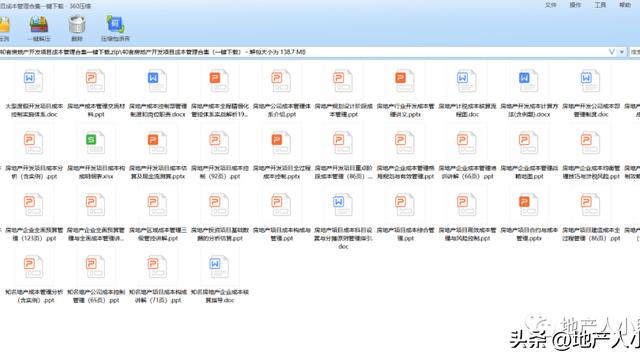Select the 房地产成本管理交流材料.ppt file icon
This screenshot has height=360, width=640.
click(95, 81)
